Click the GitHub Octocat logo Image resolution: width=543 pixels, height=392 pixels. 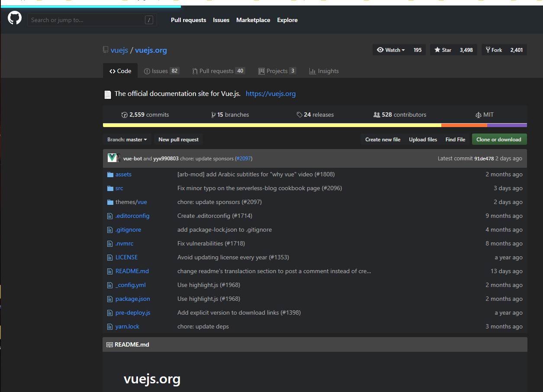click(15, 18)
